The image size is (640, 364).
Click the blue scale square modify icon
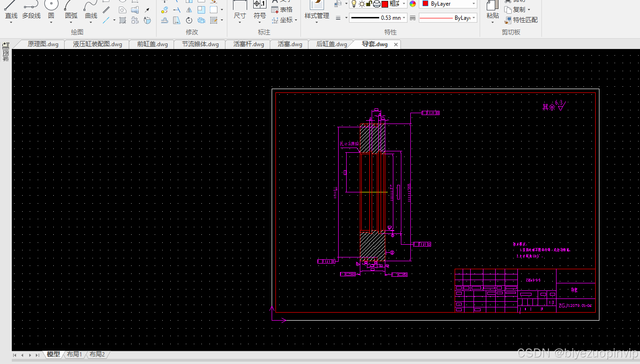(x=201, y=10)
